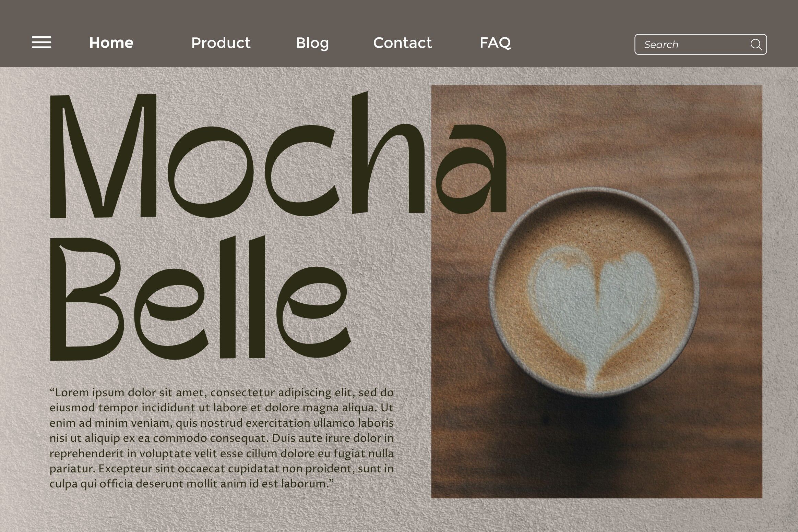Click the letter a overlapping the photo
This screenshot has width=798, height=532.
pos(472,168)
